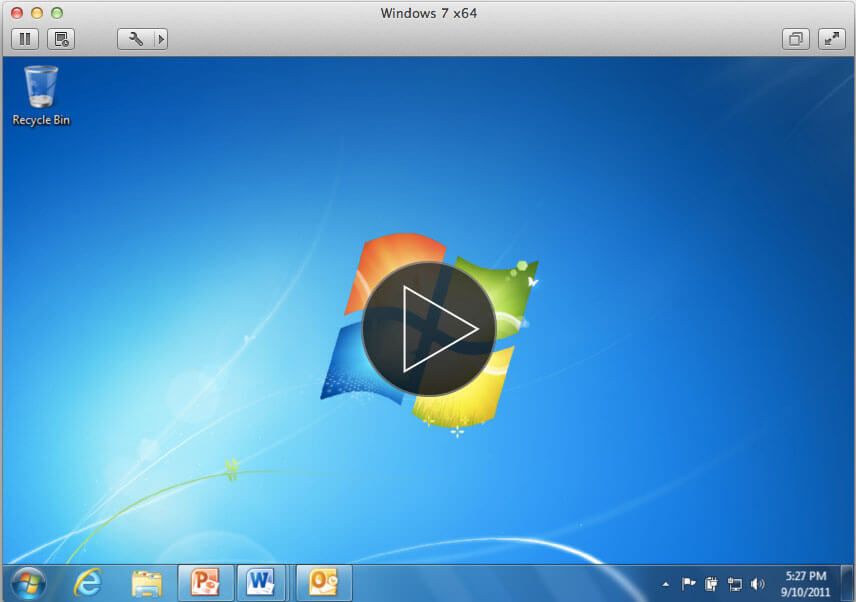Minimize the VM window with the yellow button
Viewport: 856px width, 602px height.
pos(37,13)
